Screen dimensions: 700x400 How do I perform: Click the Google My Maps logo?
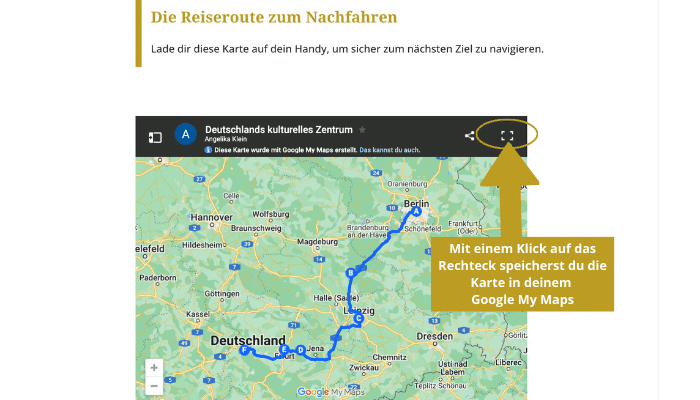330,392
